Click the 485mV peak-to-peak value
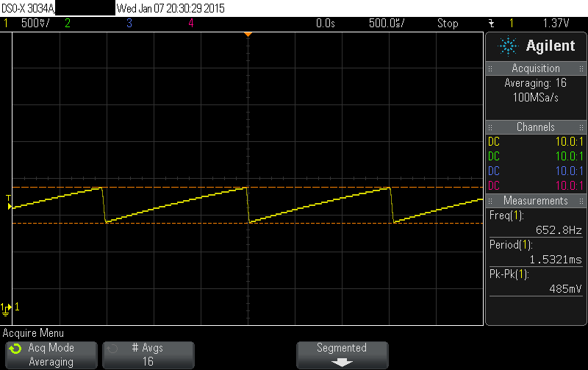The width and height of the screenshot is (588, 370). (x=565, y=289)
